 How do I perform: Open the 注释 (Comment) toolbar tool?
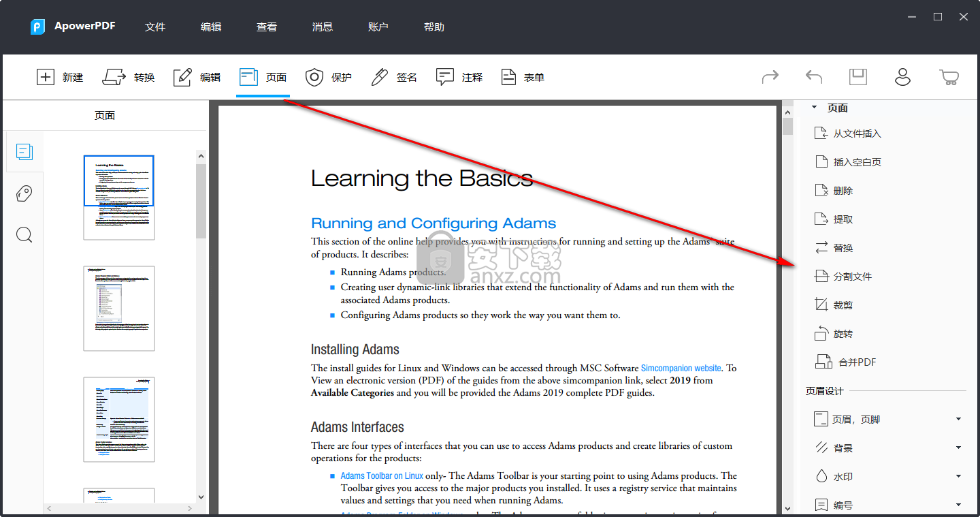(459, 77)
